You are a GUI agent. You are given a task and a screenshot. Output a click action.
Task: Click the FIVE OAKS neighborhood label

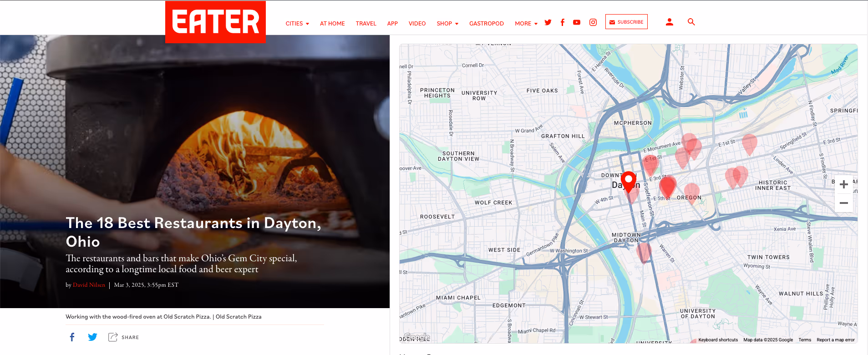(x=542, y=91)
